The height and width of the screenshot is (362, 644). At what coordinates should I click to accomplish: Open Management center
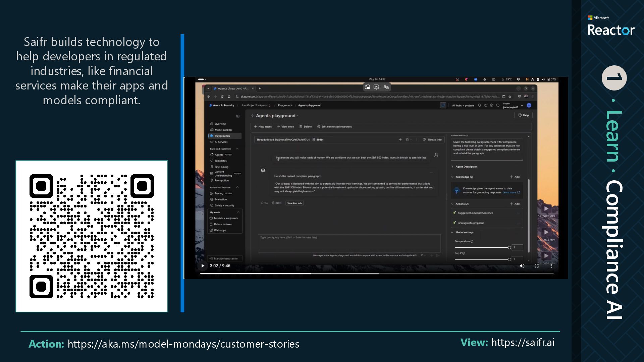224,258
